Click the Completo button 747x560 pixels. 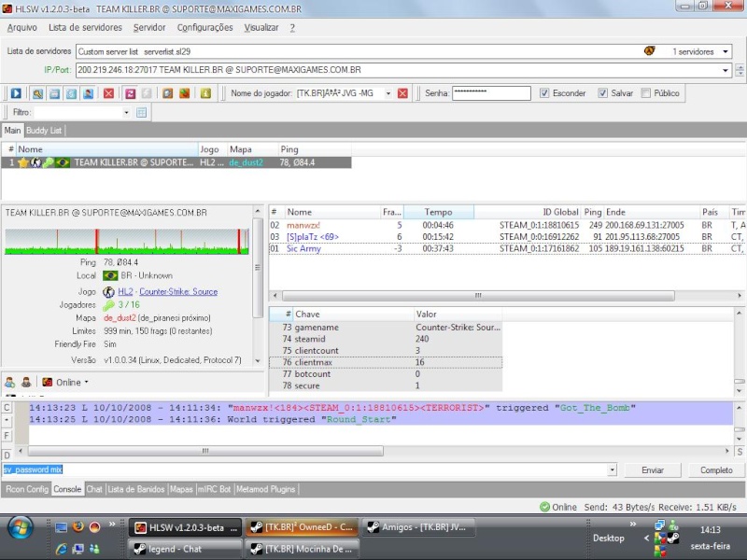[716, 470]
